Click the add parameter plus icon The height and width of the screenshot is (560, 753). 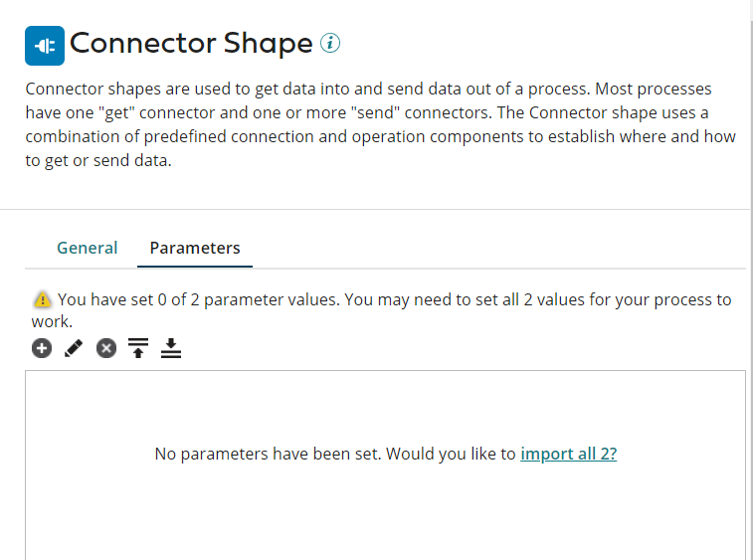(41, 348)
